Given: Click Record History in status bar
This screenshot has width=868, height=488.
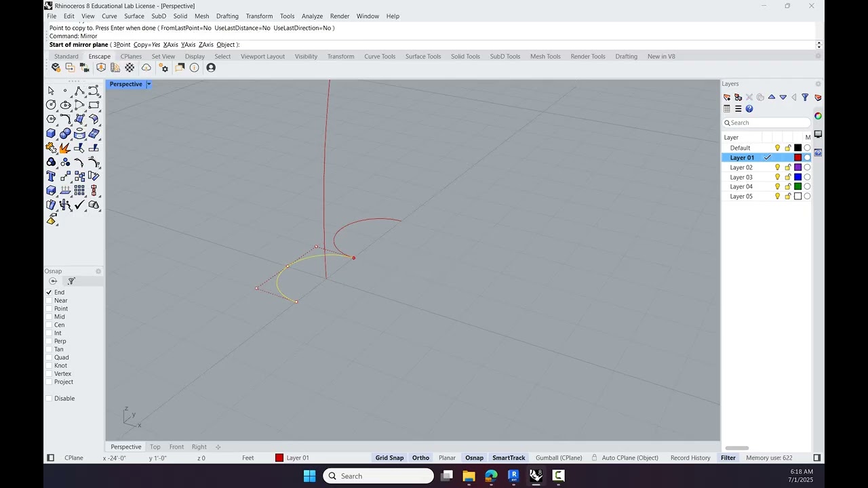Looking at the screenshot, I should [690, 457].
